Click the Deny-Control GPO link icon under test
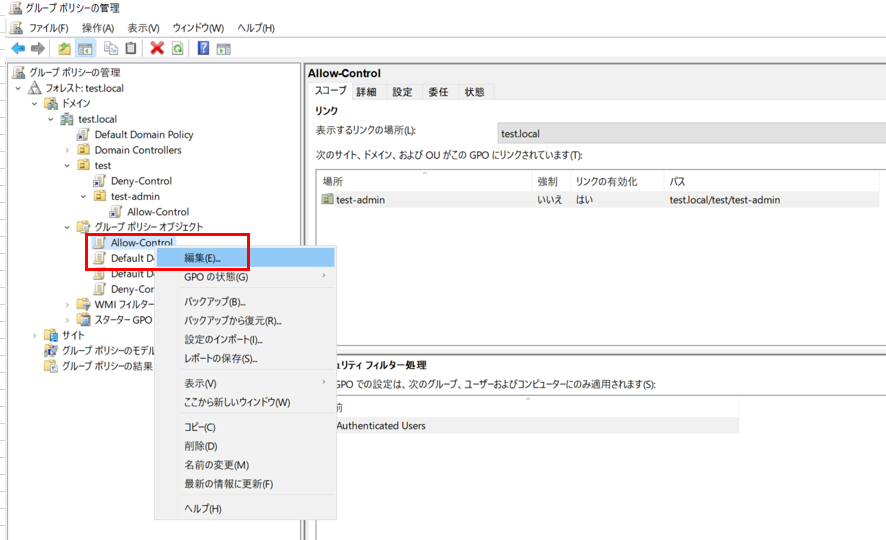 coord(100,181)
